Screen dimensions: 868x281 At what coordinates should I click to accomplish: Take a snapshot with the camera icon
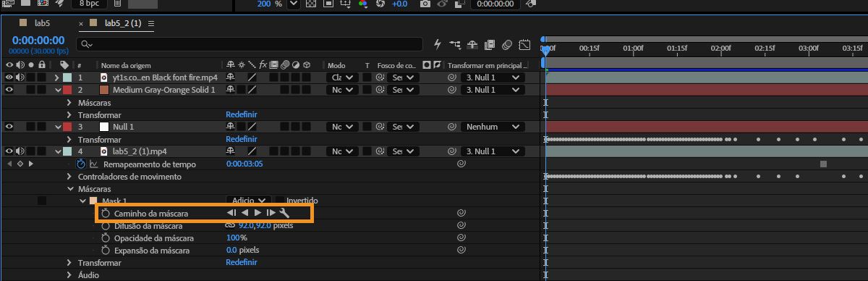pos(426,4)
